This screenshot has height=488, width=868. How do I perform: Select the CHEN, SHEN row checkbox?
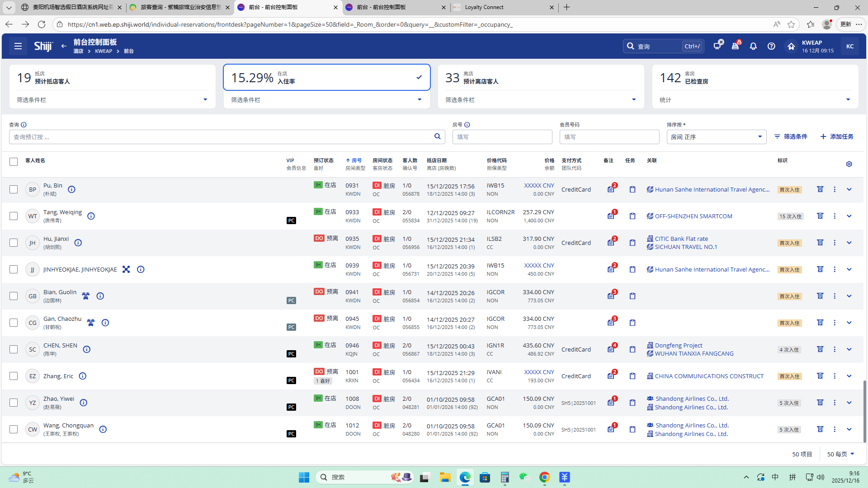(14, 349)
